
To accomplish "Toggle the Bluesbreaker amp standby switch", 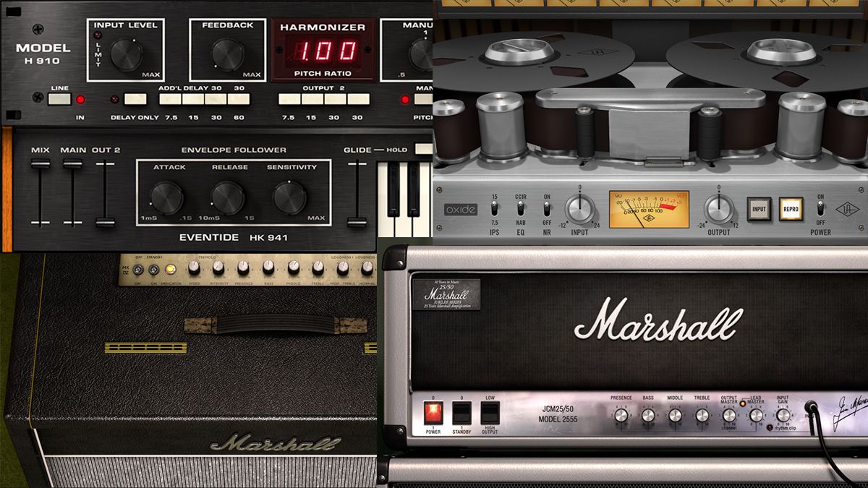I will click(x=153, y=270).
